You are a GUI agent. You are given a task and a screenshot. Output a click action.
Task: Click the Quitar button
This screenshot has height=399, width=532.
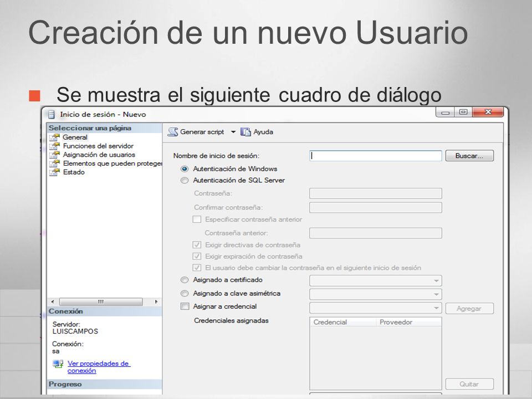[x=469, y=384]
